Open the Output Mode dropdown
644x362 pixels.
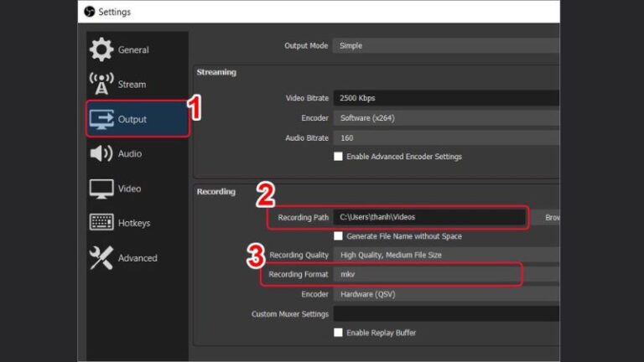[446, 45]
